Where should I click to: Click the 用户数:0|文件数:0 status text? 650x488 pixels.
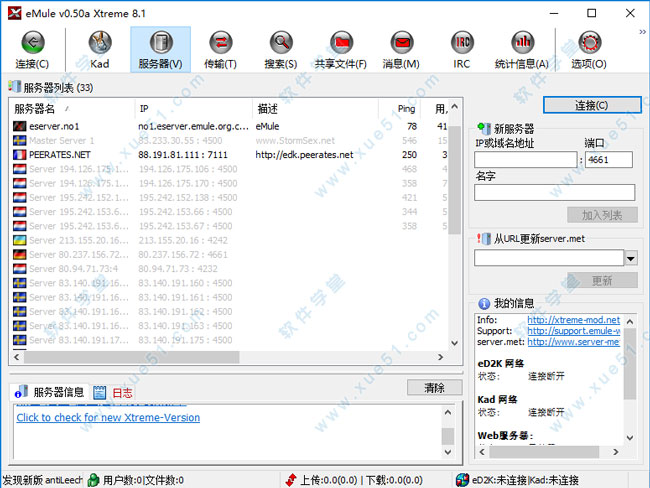coord(143,480)
